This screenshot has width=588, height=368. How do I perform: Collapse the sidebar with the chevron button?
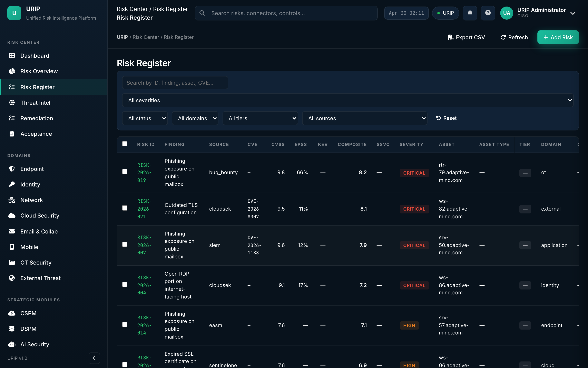click(x=94, y=358)
